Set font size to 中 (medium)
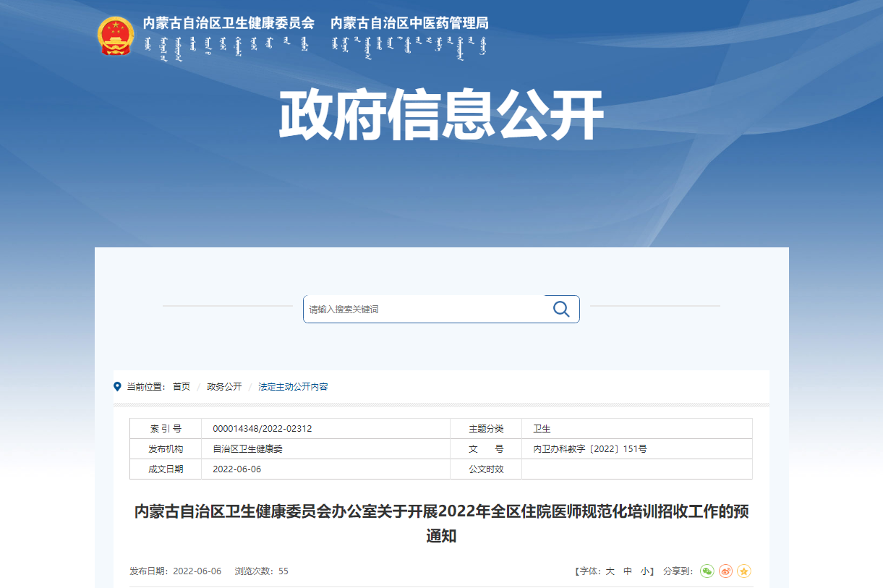This screenshot has width=883, height=588. tap(628, 571)
